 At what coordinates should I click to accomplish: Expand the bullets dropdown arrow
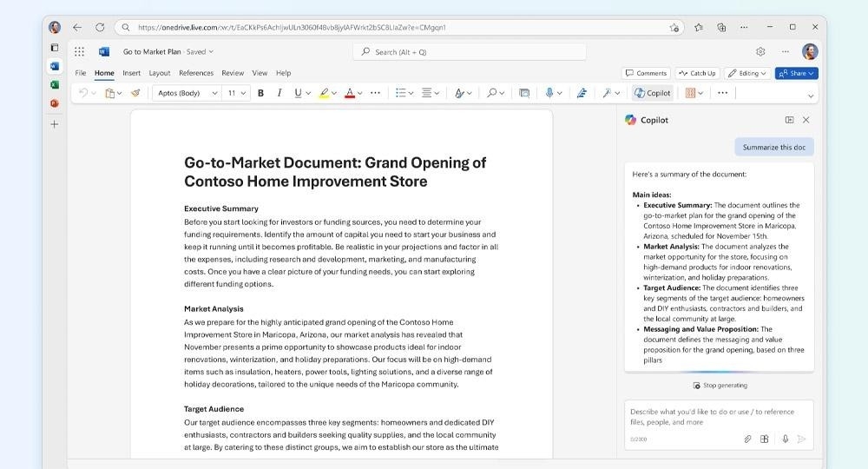tap(411, 93)
